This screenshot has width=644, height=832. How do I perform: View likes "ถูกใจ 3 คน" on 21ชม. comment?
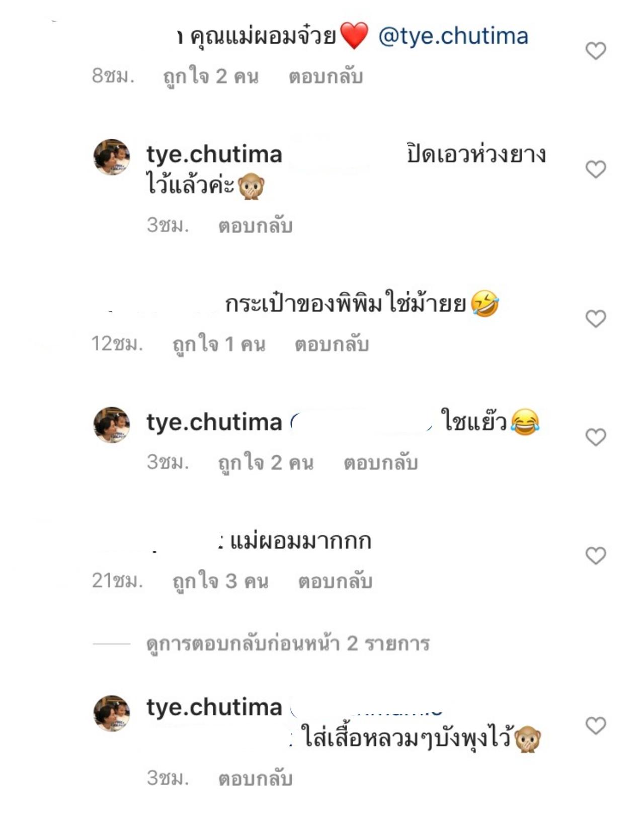(x=220, y=581)
